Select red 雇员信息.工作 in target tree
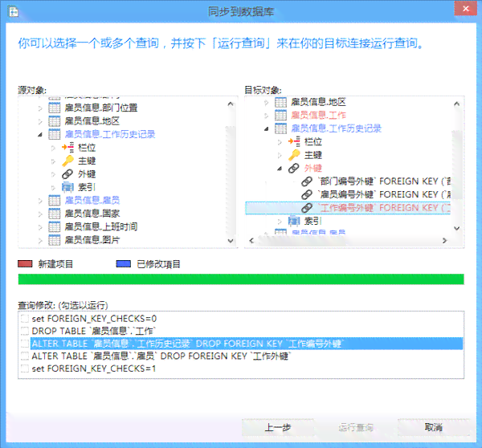Viewport: 482px width, 448px height. point(318,115)
